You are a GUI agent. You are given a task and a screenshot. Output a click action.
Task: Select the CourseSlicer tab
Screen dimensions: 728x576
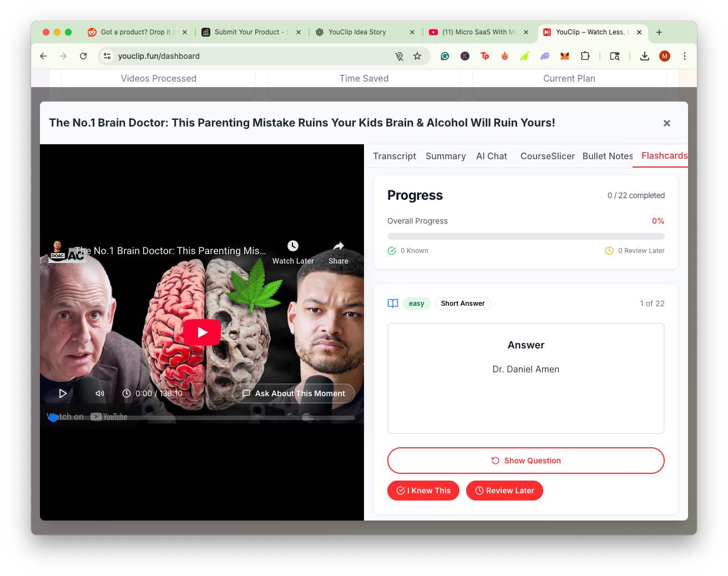pos(548,156)
